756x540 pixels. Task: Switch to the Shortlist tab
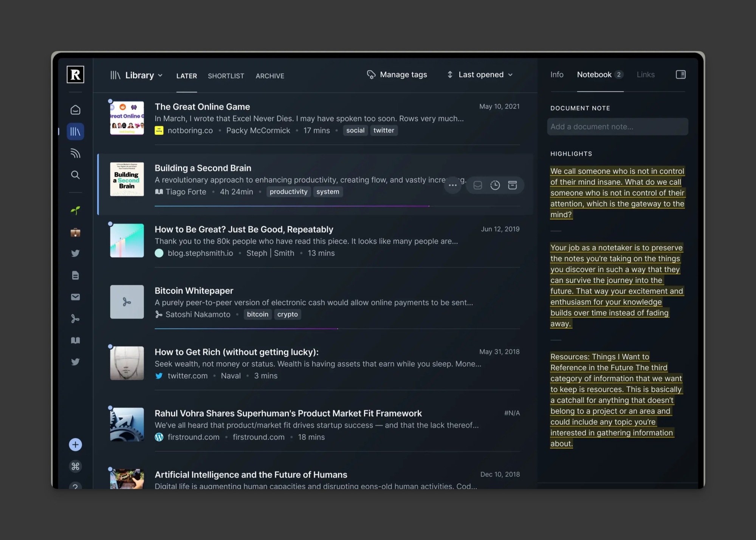click(226, 76)
